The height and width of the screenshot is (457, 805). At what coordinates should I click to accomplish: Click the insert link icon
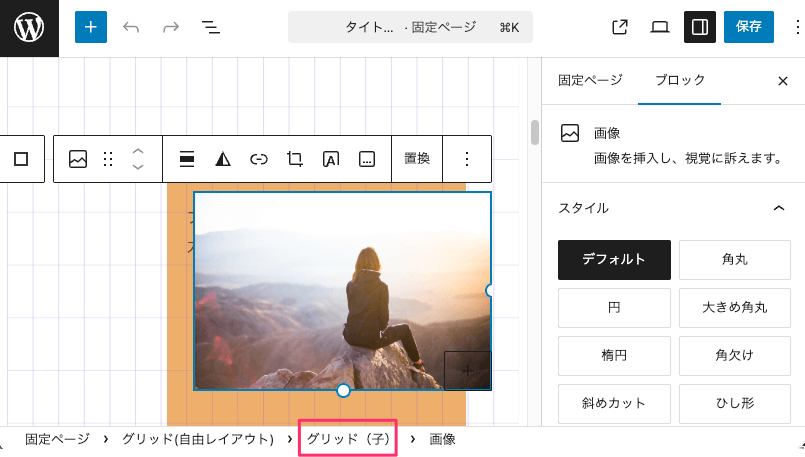[259, 159]
